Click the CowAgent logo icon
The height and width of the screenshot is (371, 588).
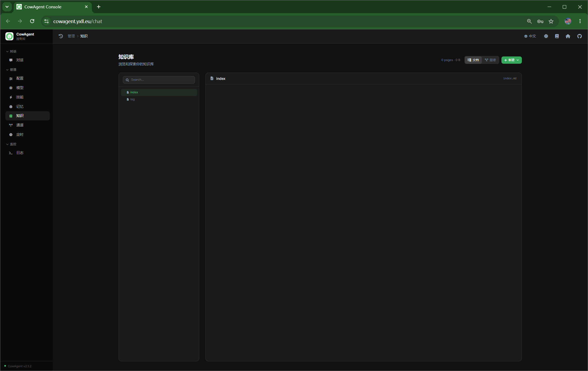[9, 36]
